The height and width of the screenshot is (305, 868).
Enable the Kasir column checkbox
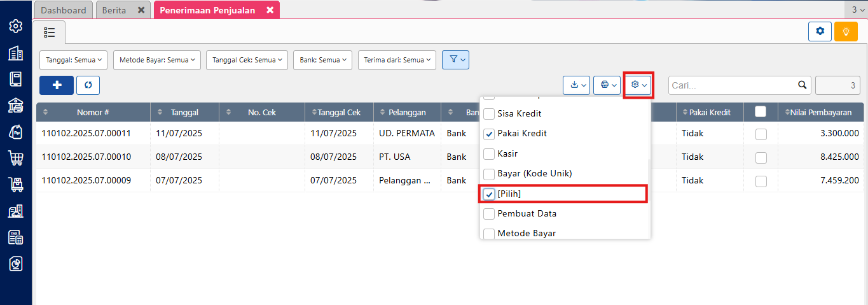pos(490,153)
